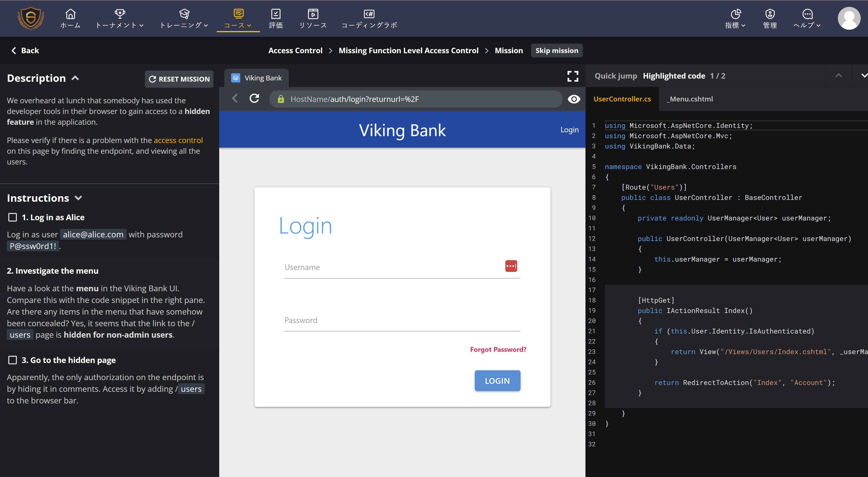Collapse the Description section
The image size is (868, 477).
click(75, 78)
